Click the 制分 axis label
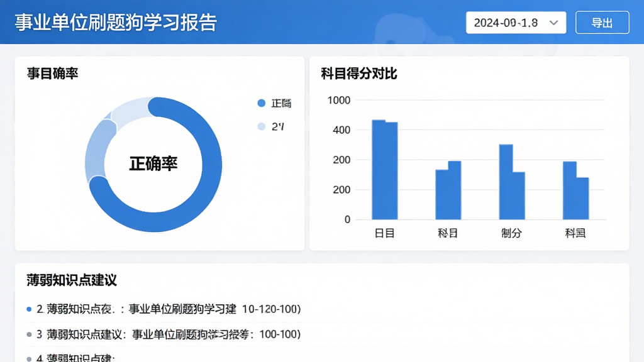Image resolution: width=644 pixels, height=362 pixels. click(512, 233)
